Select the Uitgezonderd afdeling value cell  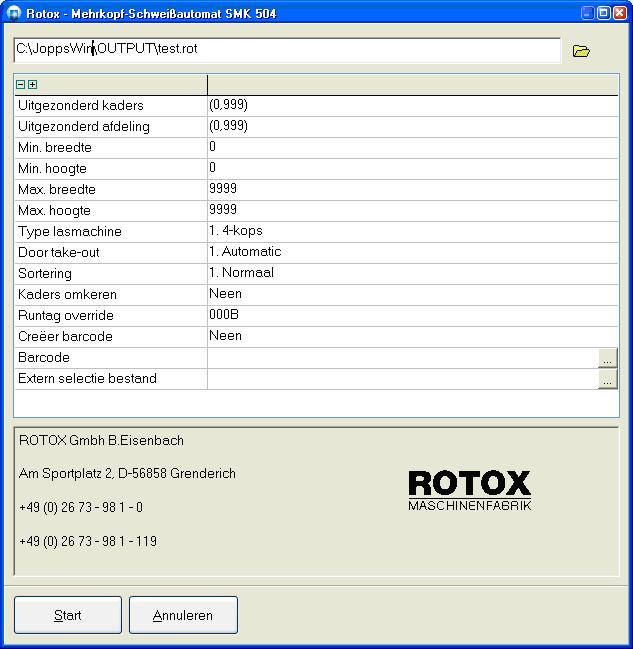pos(412,127)
